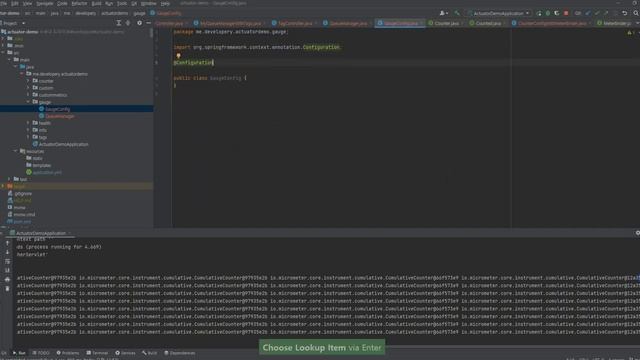Open the File menu
This screenshot has height=360, width=640.
point(4,3)
